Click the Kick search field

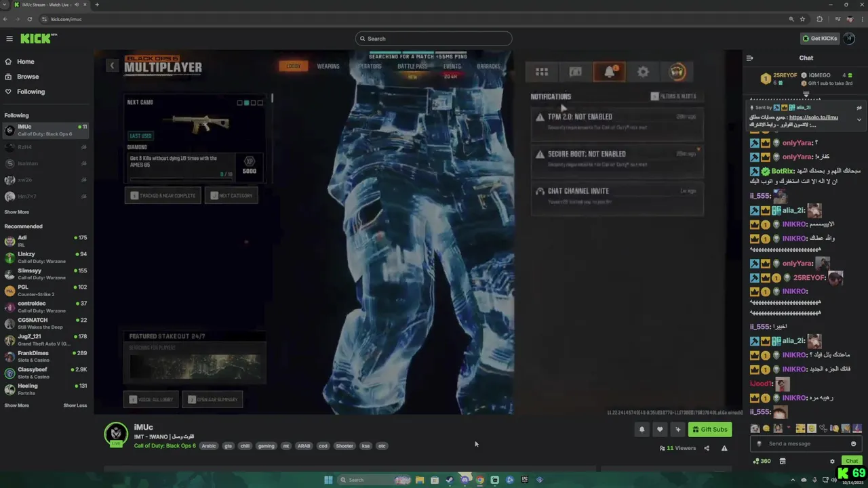tap(433, 39)
